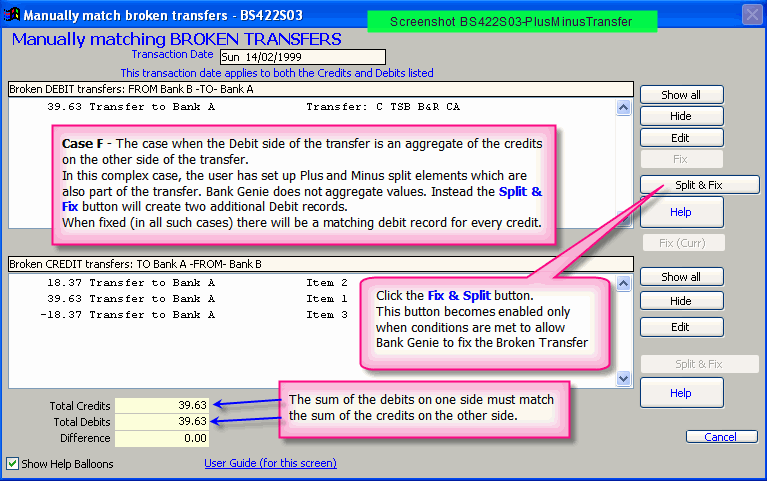Open Help for the debit section
The height and width of the screenshot is (481, 767).
click(x=680, y=212)
